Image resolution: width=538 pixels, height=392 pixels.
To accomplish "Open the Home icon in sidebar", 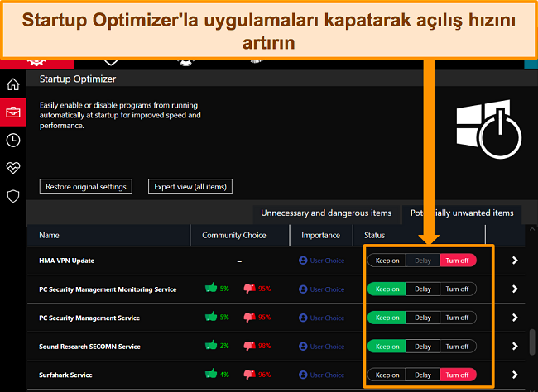I will 13,84.
